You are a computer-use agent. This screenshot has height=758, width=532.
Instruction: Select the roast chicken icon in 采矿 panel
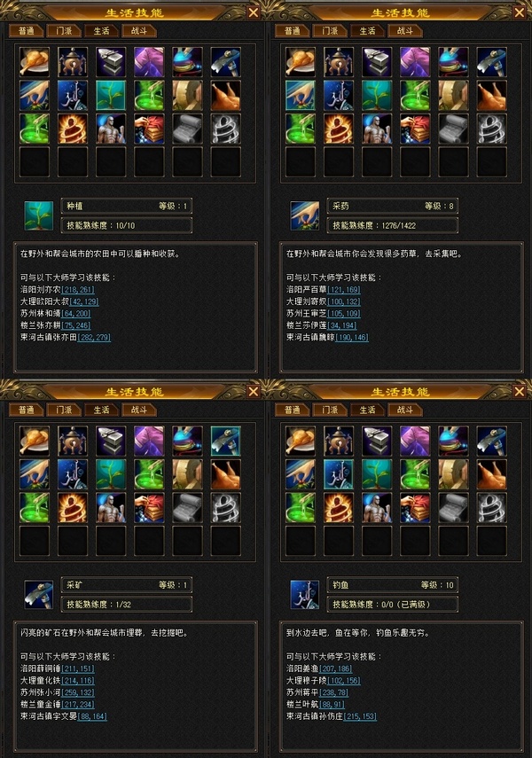pyautogui.click(x=225, y=474)
